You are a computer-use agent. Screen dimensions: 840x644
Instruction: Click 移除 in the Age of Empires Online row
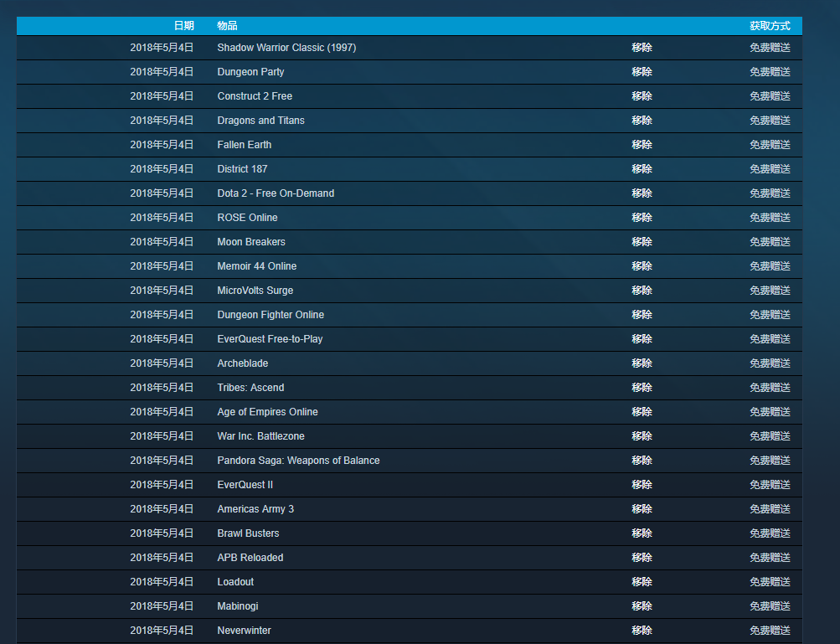point(642,412)
